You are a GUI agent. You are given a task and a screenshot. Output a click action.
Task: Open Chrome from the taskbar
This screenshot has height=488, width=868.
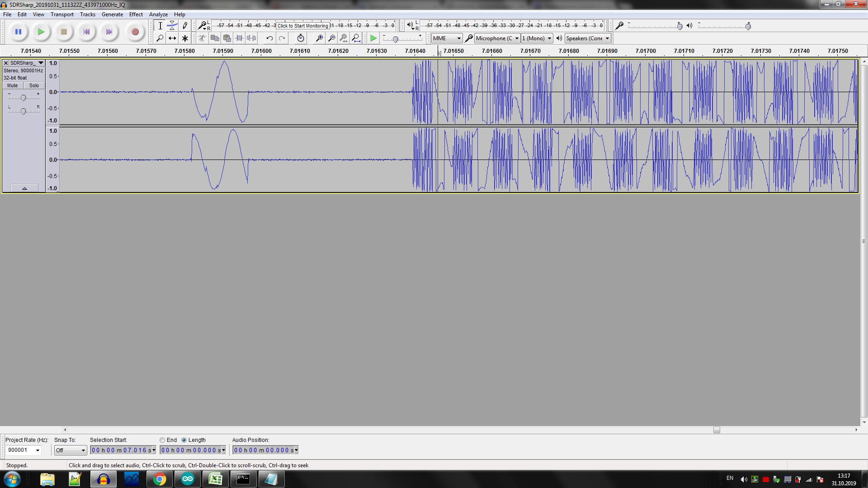pos(159,479)
